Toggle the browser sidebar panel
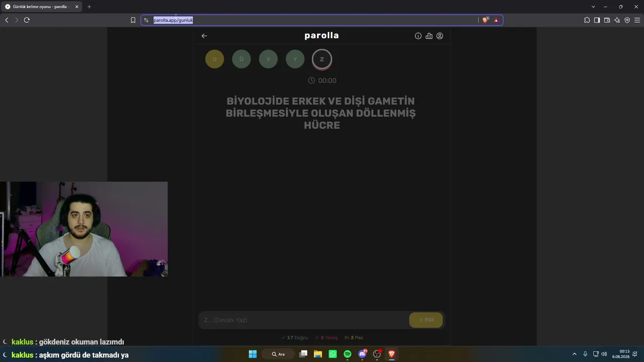The width and height of the screenshot is (644, 362). click(x=597, y=20)
